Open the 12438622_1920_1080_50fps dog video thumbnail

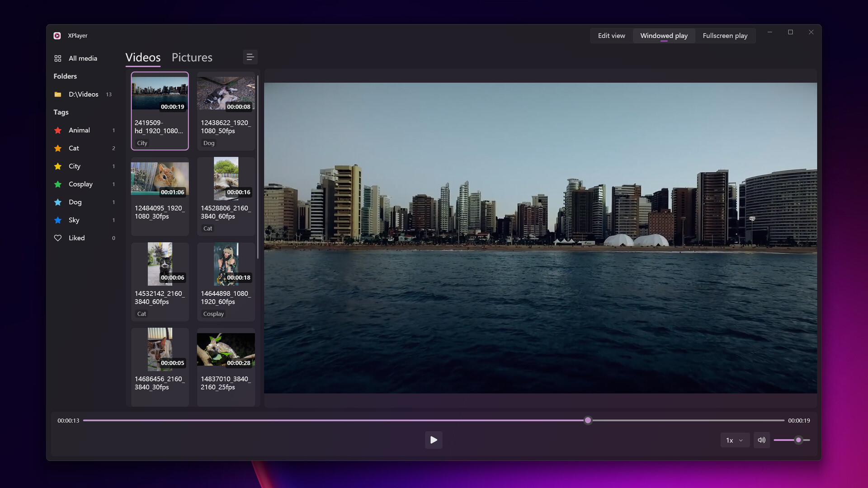tap(226, 93)
